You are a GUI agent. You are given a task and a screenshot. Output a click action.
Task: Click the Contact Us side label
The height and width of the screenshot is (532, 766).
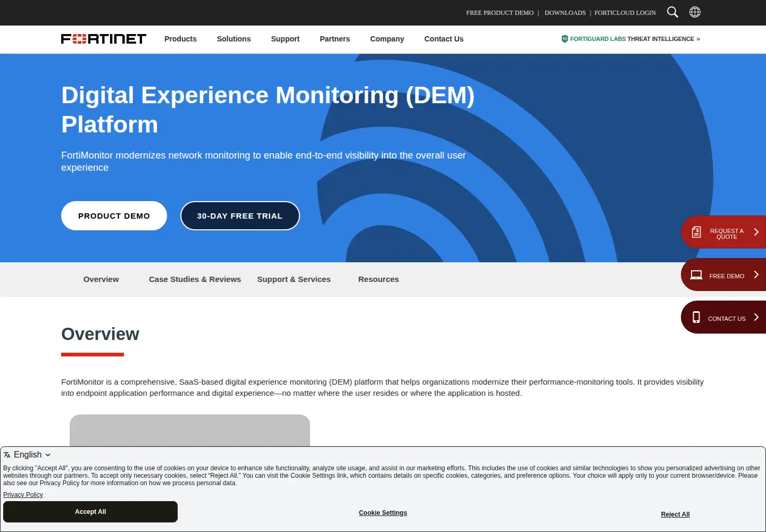click(x=727, y=319)
